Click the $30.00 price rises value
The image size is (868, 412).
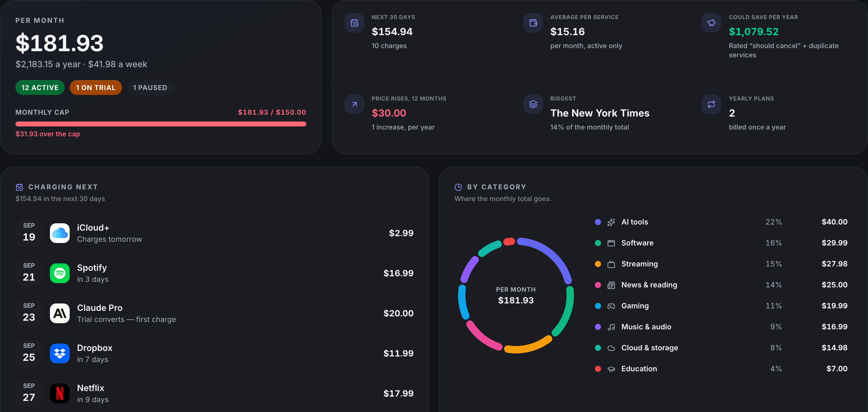[x=389, y=113]
